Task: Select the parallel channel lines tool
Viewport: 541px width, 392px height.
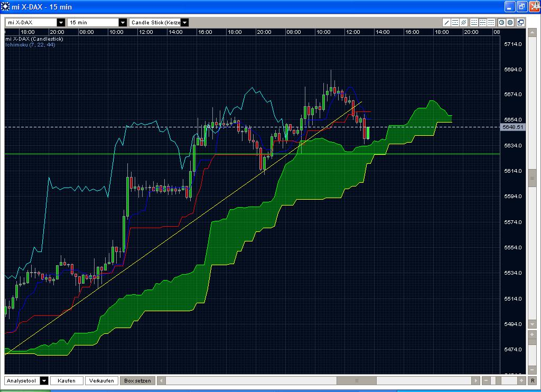Action: 455,22
